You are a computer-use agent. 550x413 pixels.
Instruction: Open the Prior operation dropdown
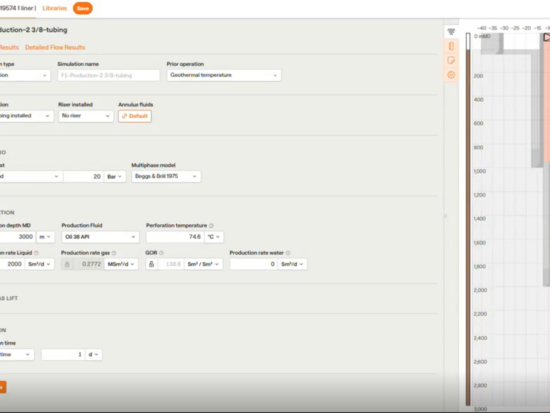pyautogui.click(x=224, y=75)
